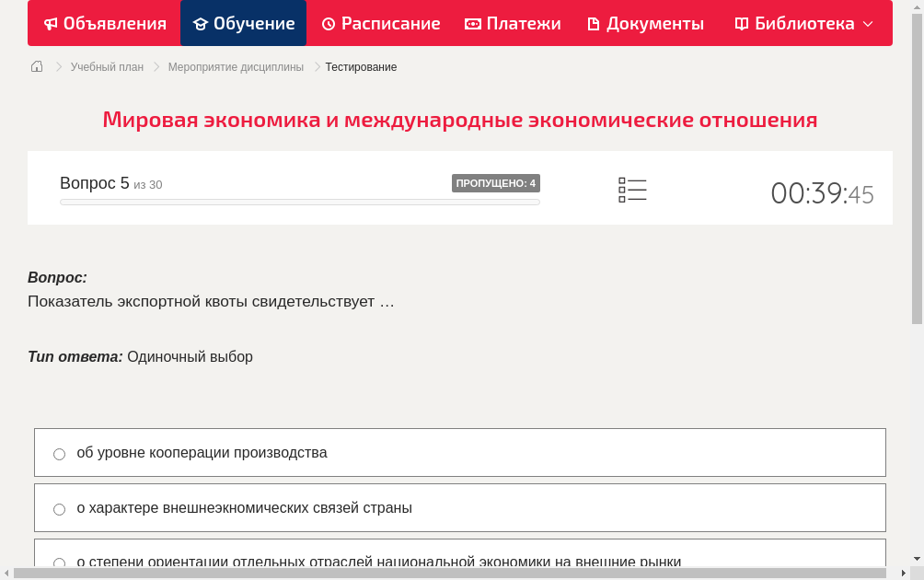Switch to the Расписание section
The image size is (924, 580).
point(380,23)
